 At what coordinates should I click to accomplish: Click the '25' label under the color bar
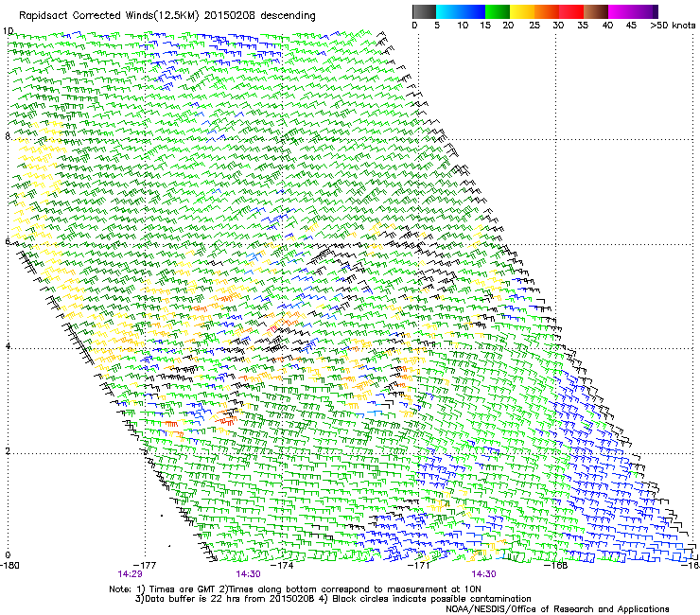[x=534, y=26]
